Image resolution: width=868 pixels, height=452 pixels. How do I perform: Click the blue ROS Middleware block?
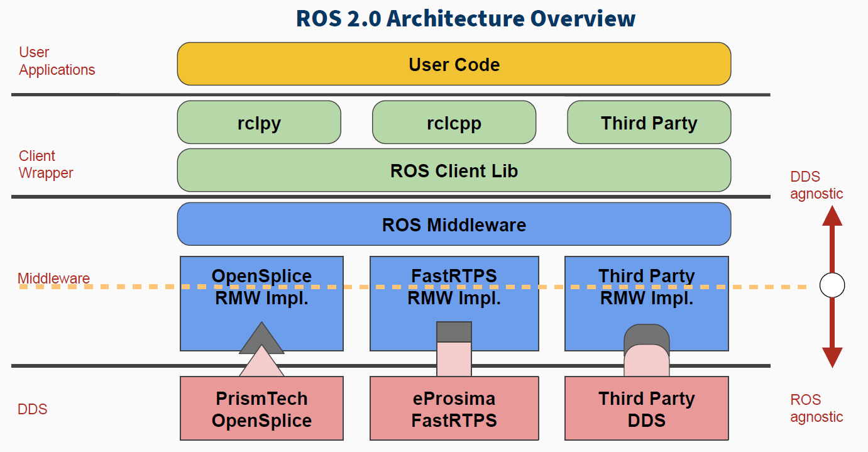coord(454,224)
